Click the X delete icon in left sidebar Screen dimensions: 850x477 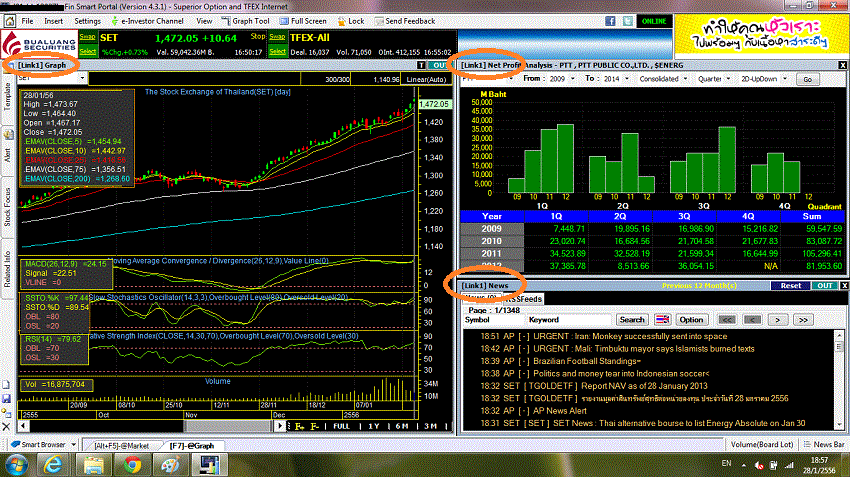(6, 427)
